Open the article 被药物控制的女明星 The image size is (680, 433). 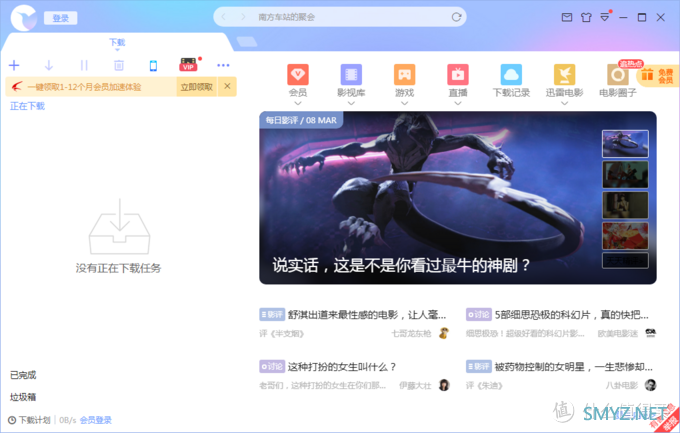[573, 367]
